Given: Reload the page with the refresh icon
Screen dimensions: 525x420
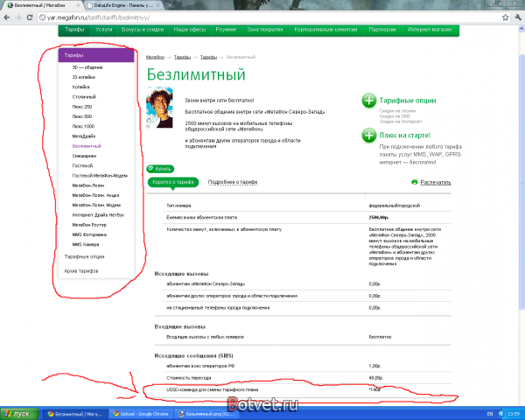Looking at the screenshot, I should tap(30, 17).
